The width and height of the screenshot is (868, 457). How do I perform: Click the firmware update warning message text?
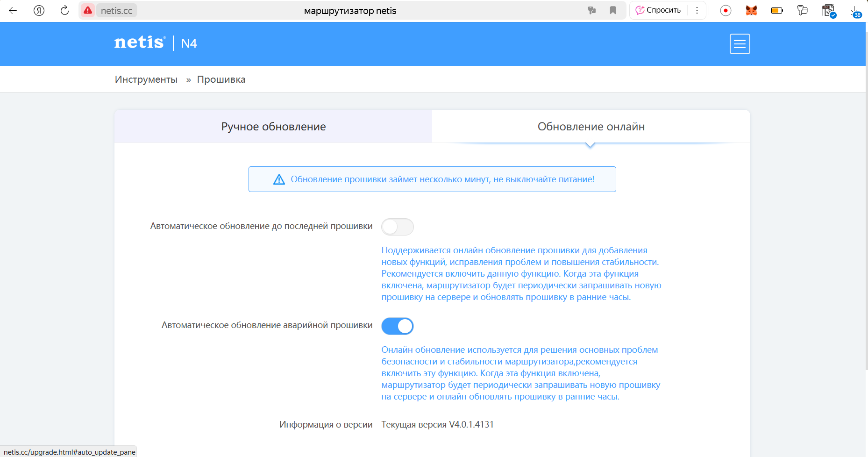tap(442, 179)
